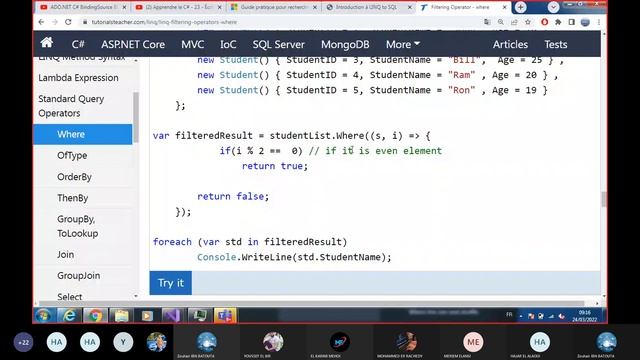This screenshot has width=640, height=360.
Task: Launch Internet Explorer from the taskbar
Action: (69, 316)
